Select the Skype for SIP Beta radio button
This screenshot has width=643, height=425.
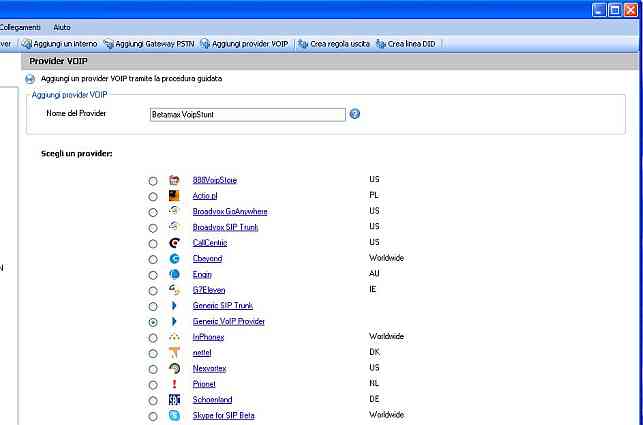153,416
